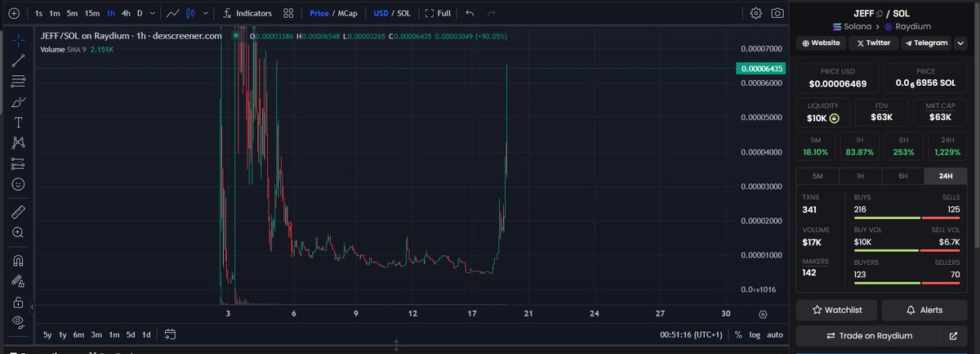Image resolution: width=980 pixels, height=354 pixels.
Task: Select SOL as quote currency
Action: click(x=403, y=13)
